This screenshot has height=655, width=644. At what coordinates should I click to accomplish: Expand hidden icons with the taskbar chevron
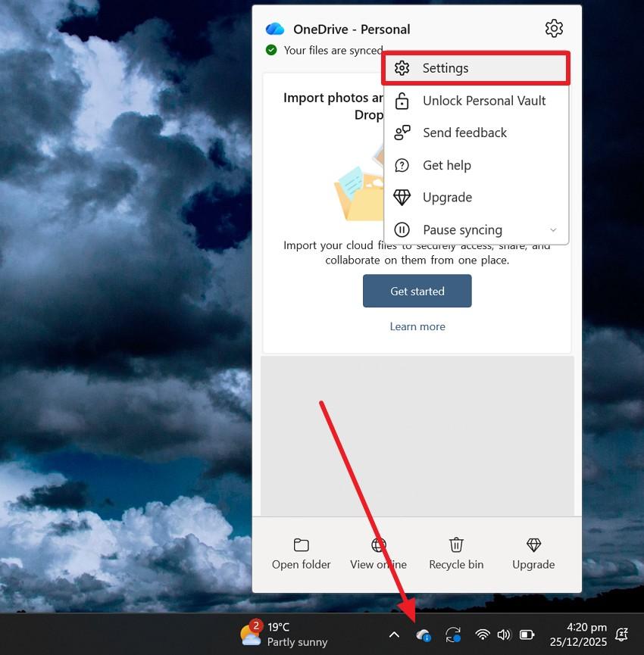pyautogui.click(x=394, y=635)
